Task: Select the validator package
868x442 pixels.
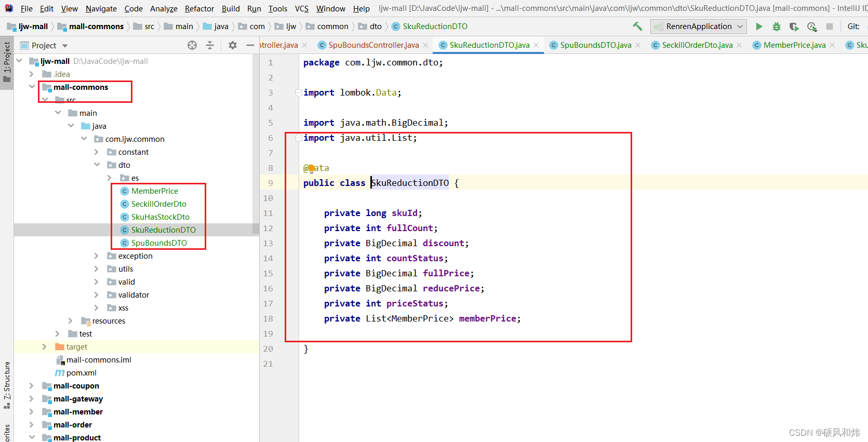Action: [133, 295]
